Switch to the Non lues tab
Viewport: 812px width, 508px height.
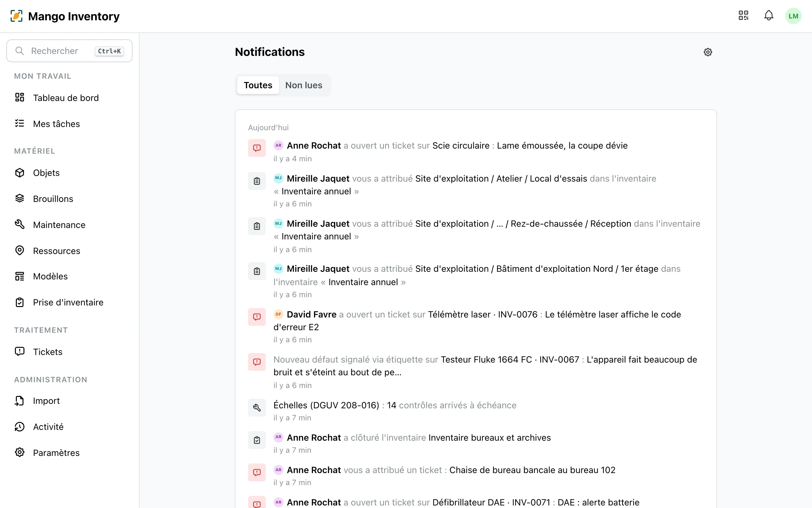tap(304, 85)
